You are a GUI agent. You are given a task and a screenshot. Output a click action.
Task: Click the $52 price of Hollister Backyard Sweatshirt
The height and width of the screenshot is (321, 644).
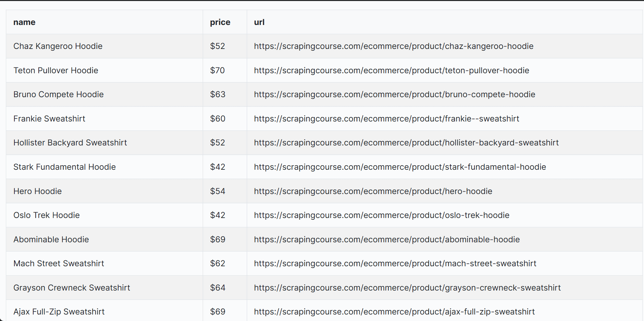click(218, 143)
